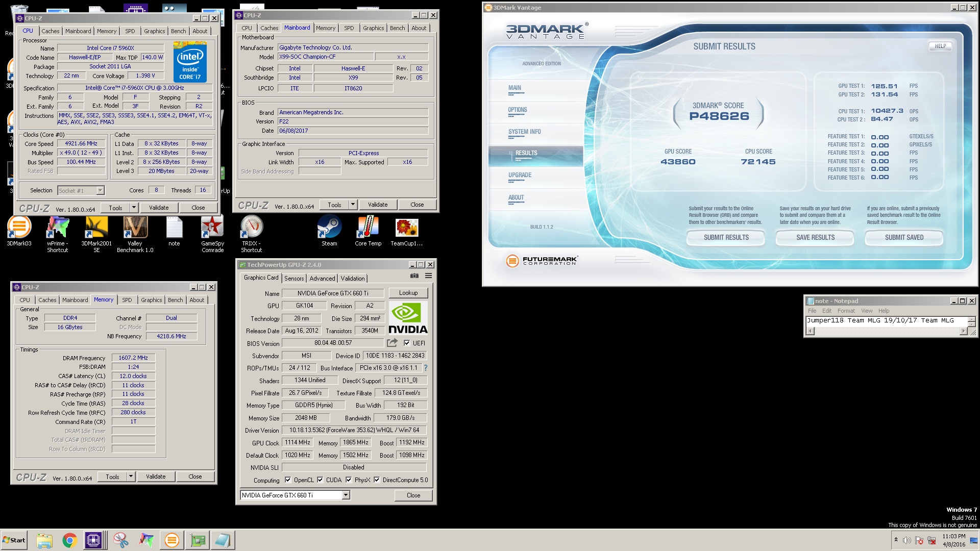Open the Sensors tab in GPU-Z

(x=294, y=278)
